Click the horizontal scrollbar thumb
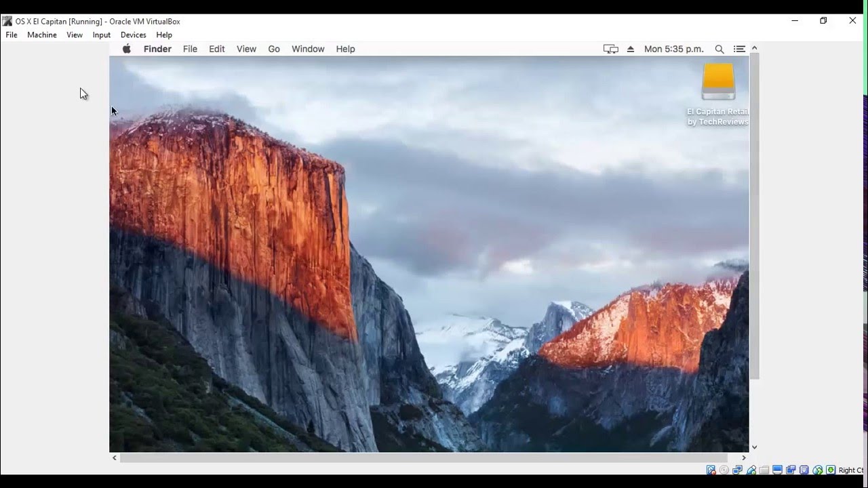The image size is (868, 488). [423, 457]
